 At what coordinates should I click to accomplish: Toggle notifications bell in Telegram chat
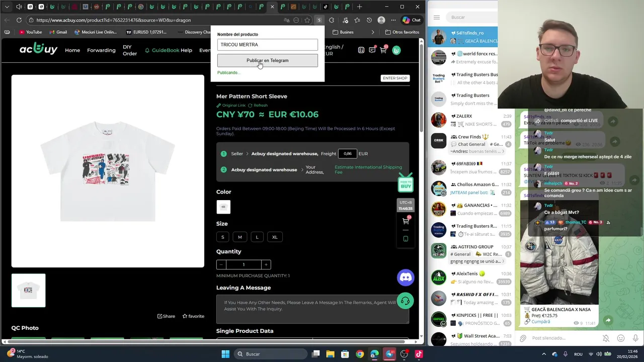[606, 338]
